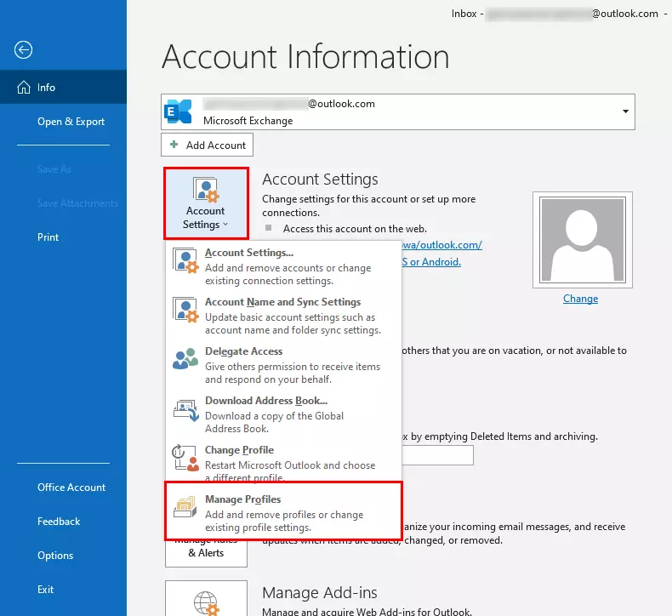Image resolution: width=672 pixels, height=616 pixels.
Task: Expand the account selector dropdown arrow
Action: 625,111
